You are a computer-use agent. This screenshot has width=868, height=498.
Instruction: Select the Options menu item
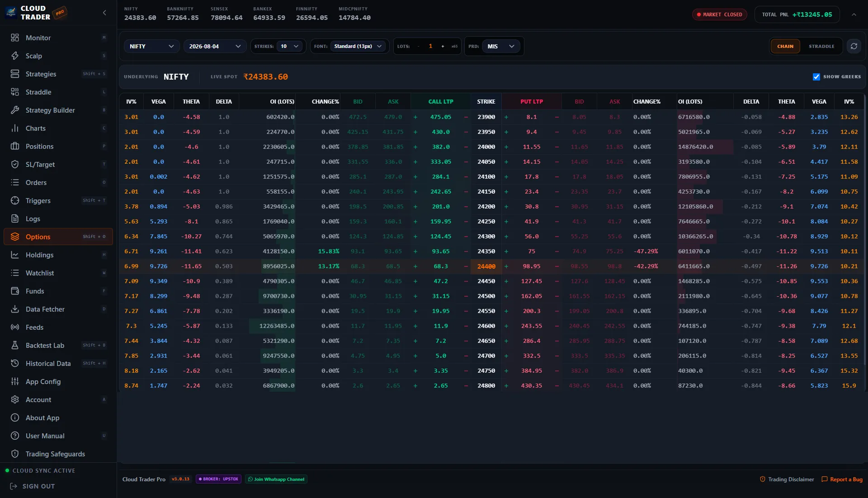click(58, 237)
